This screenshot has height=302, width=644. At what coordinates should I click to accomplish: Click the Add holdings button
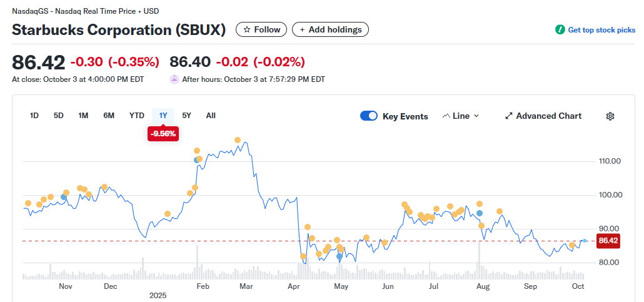330,29
